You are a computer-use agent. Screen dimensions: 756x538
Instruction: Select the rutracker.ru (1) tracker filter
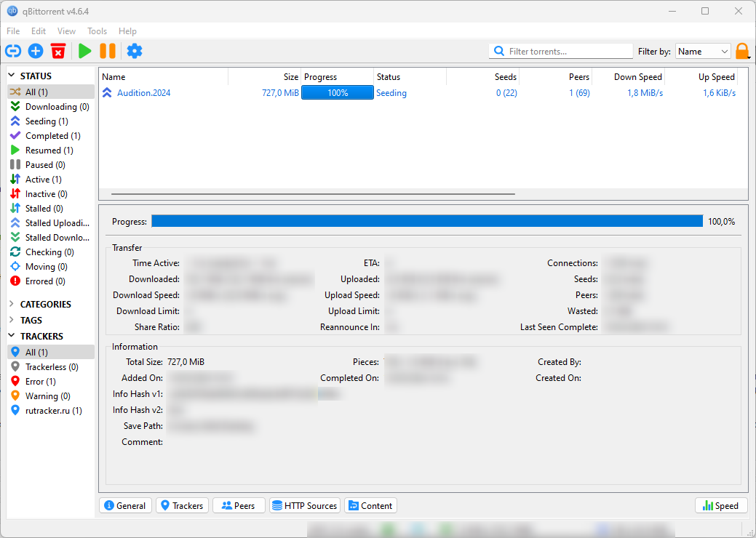[x=51, y=410]
